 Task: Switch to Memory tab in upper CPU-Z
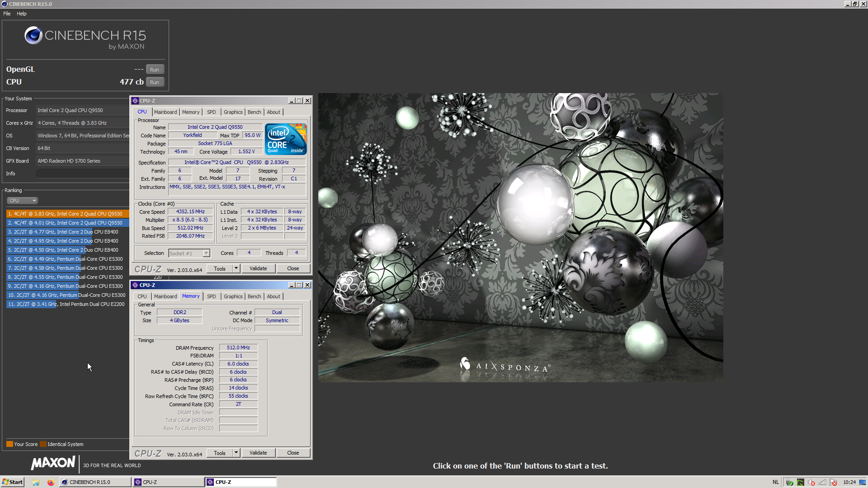pyautogui.click(x=191, y=112)
